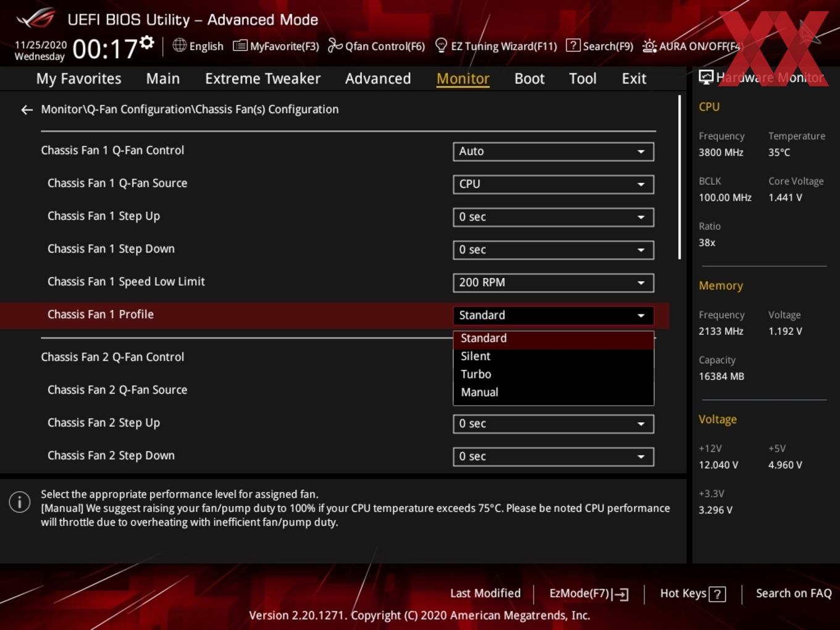Click the EzMode(F7) switch arrow icon
Viewport: 840px width, 630px height.
point(621,594)
